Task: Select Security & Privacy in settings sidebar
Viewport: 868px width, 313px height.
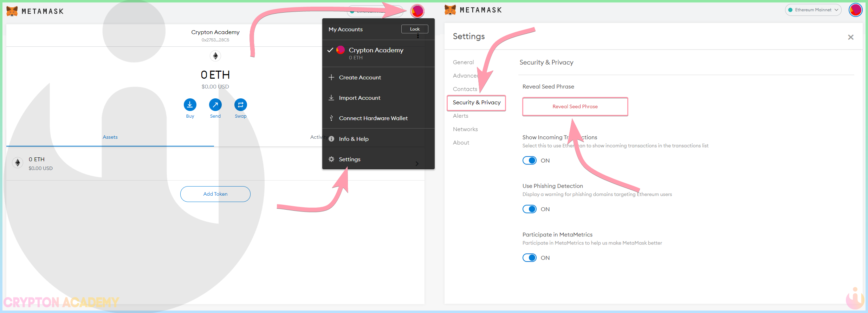Action: pos(477,103)
